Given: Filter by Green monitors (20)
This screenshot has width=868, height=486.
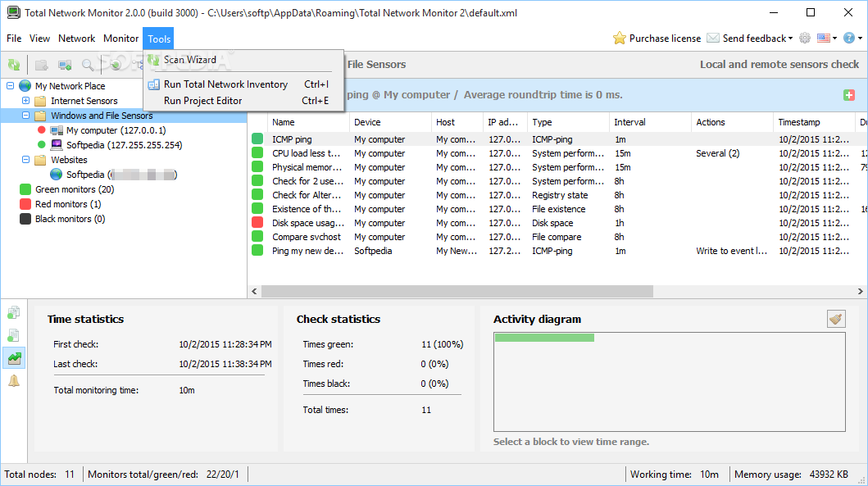Looking at the screenshot, I should 75,189.
